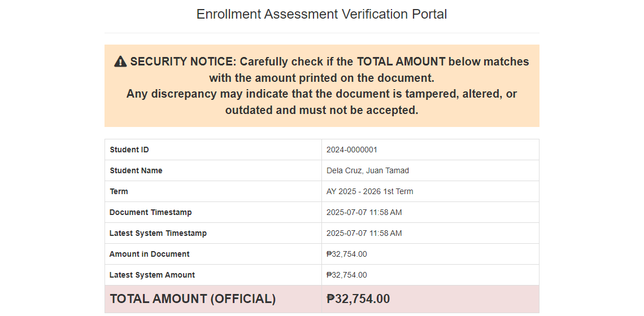Click the term value AY 2025 - 2026 1st Term
The image size is (644, 316).
[369, 192]
